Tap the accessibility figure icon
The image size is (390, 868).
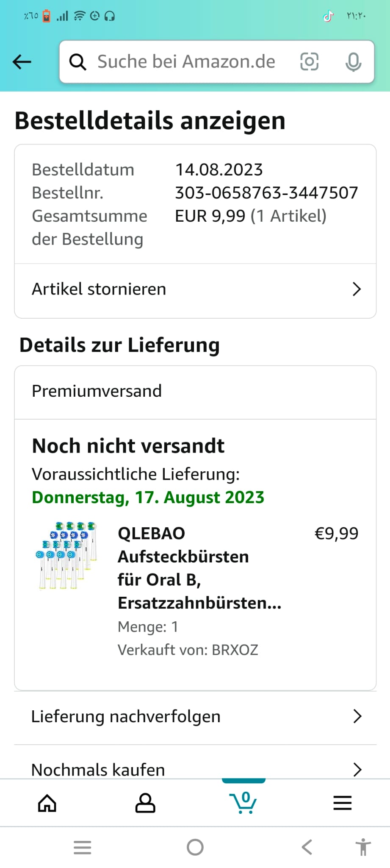tap(363, 847)
